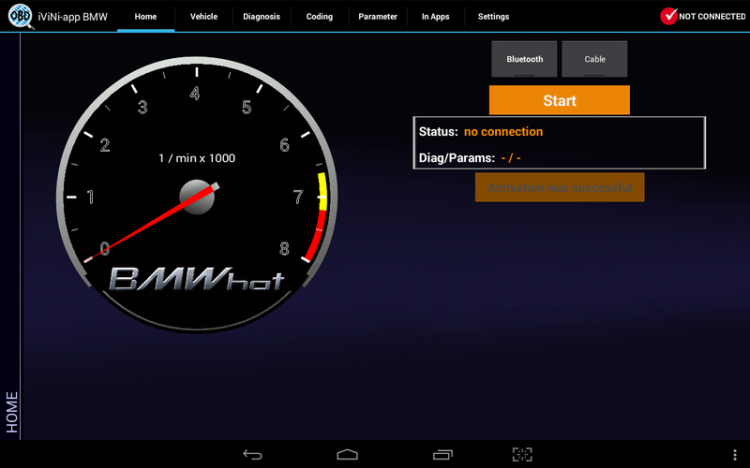Tap the '1 / min x 1000' gauge label

click(197, 158)
